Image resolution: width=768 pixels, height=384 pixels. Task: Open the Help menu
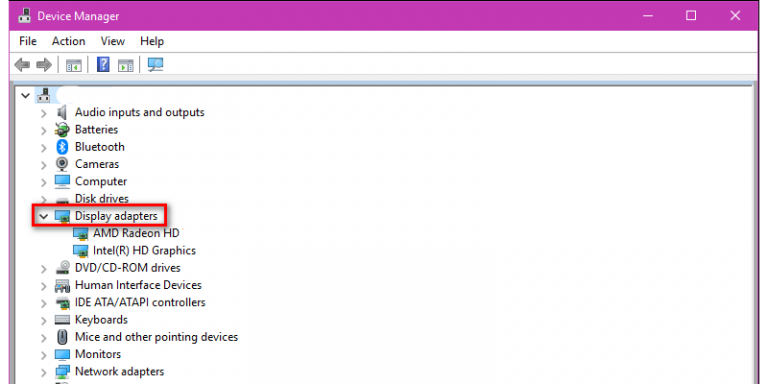(152, 41)
